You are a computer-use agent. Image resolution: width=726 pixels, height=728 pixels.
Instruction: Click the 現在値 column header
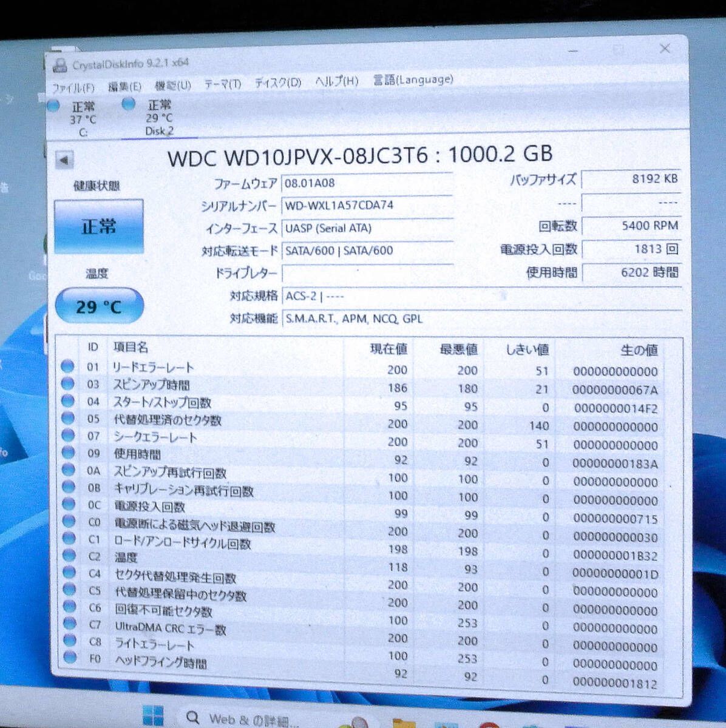tap(389, 349)
